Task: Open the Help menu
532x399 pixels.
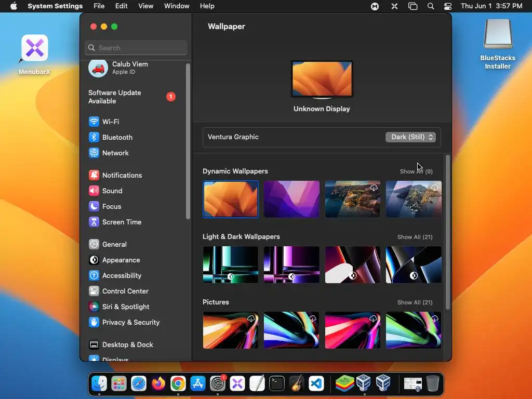Action: (x=207, y=6)
